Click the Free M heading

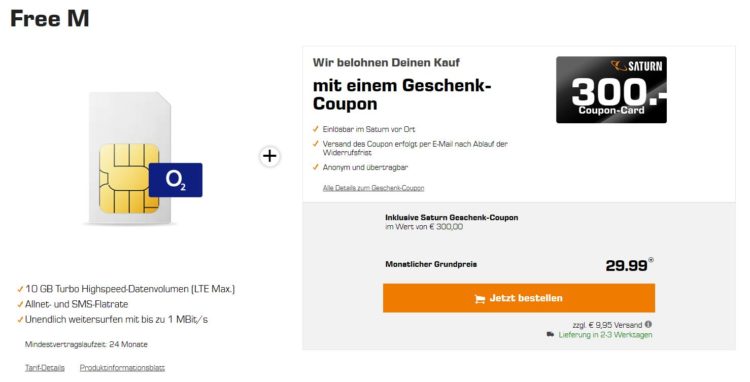click(50, 19)
